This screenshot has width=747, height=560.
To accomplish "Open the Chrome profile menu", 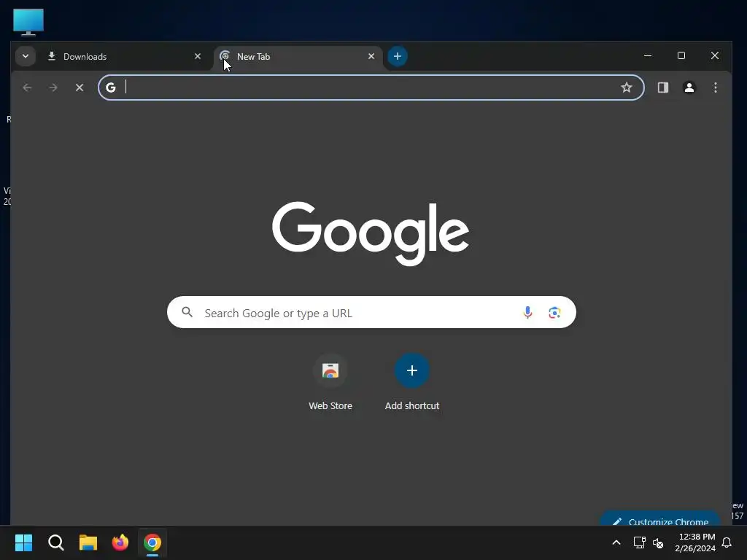I will click(689, 87).
